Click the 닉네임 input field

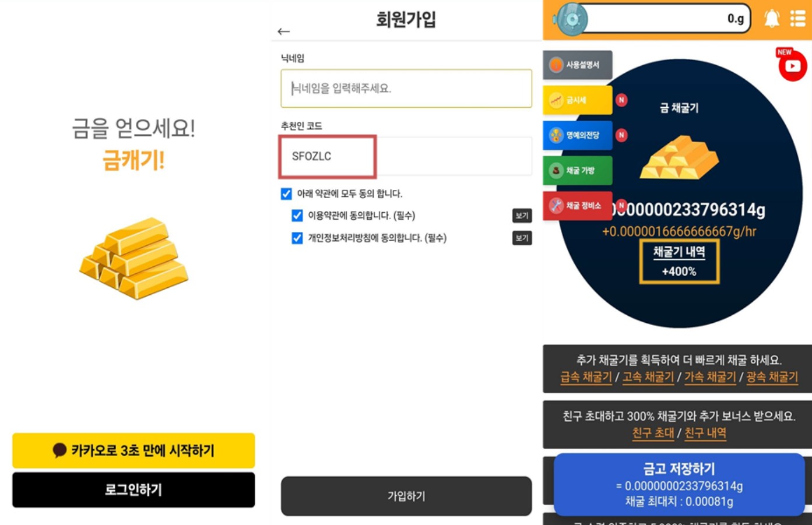406,89
